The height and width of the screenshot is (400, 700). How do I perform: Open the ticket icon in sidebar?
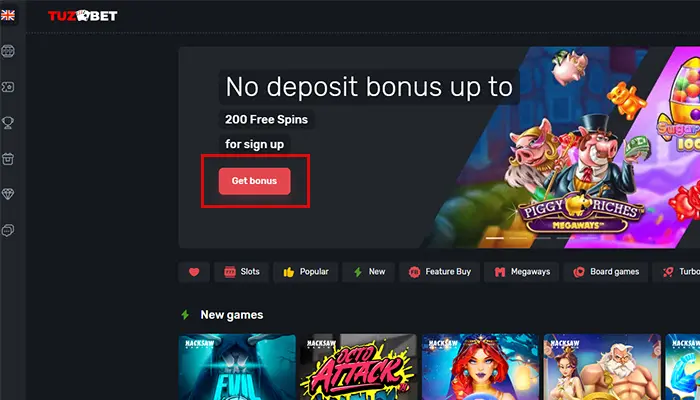pyautogui.click(x=8, y=87)
